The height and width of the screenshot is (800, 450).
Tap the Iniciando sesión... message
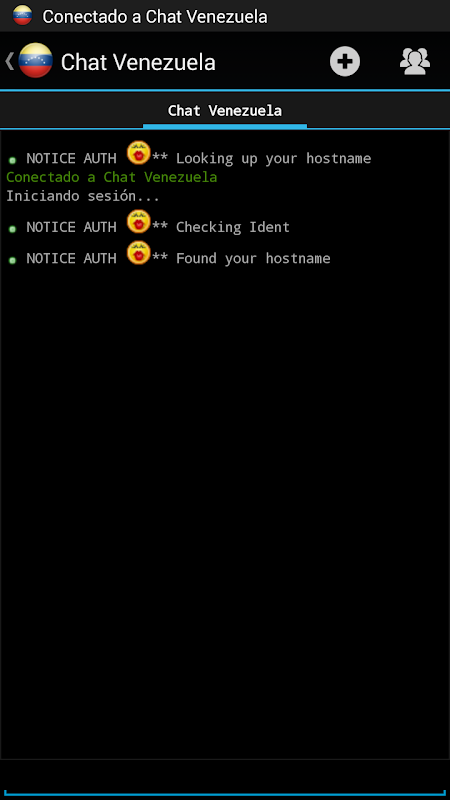tap(83, 196)
